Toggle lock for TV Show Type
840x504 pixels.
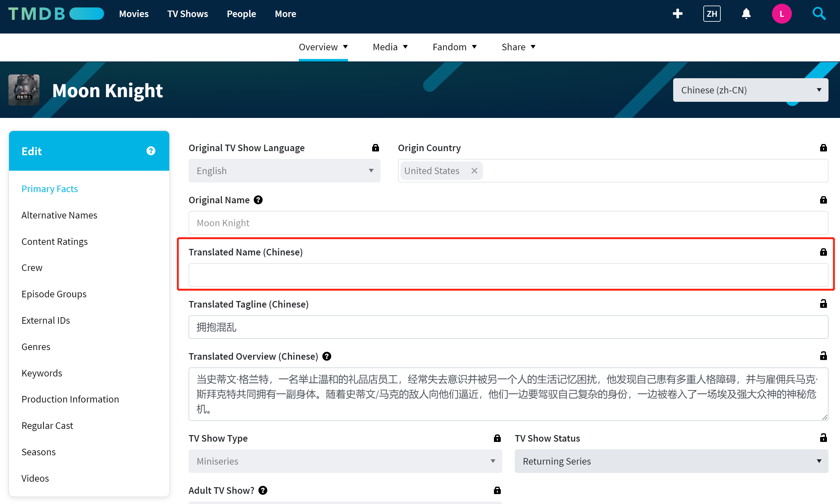pyautogui.click(x=497, y=438)
